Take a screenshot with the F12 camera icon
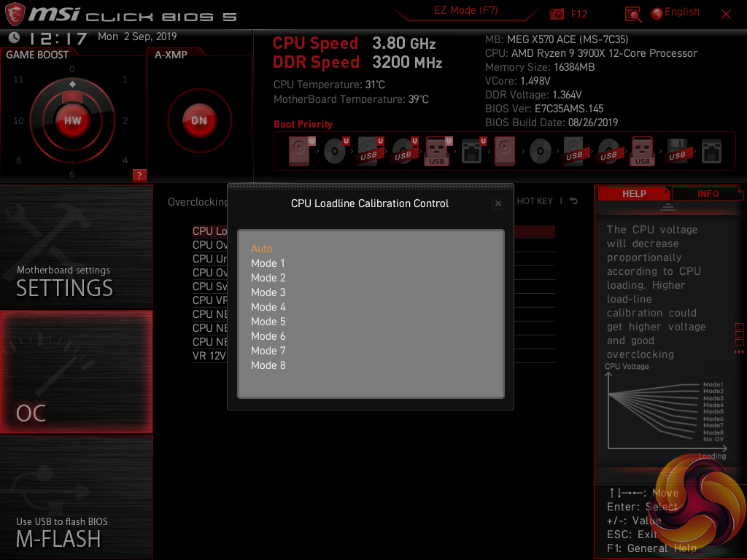This screenshot has height=560, width=747. click(x=557, y=14)
